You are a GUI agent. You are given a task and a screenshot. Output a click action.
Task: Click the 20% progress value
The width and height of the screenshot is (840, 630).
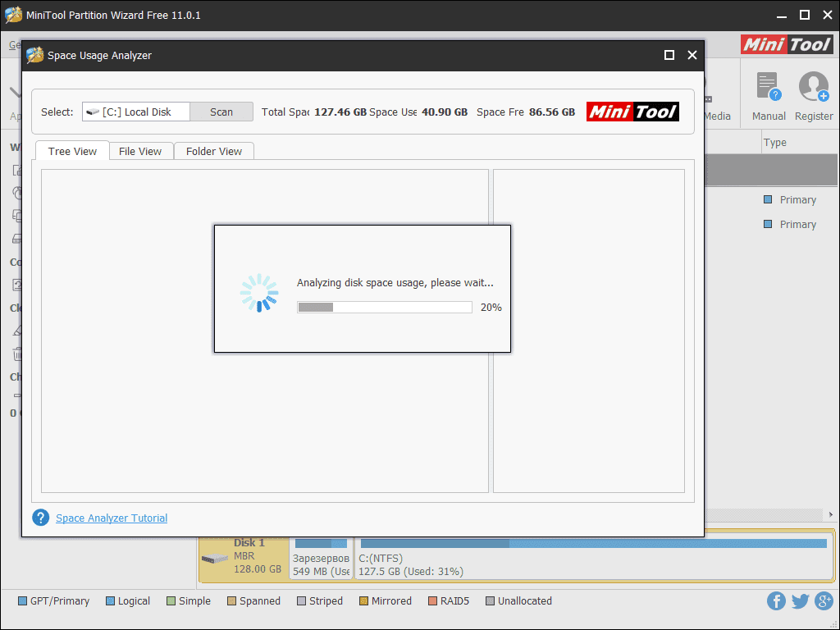(491, 307)
